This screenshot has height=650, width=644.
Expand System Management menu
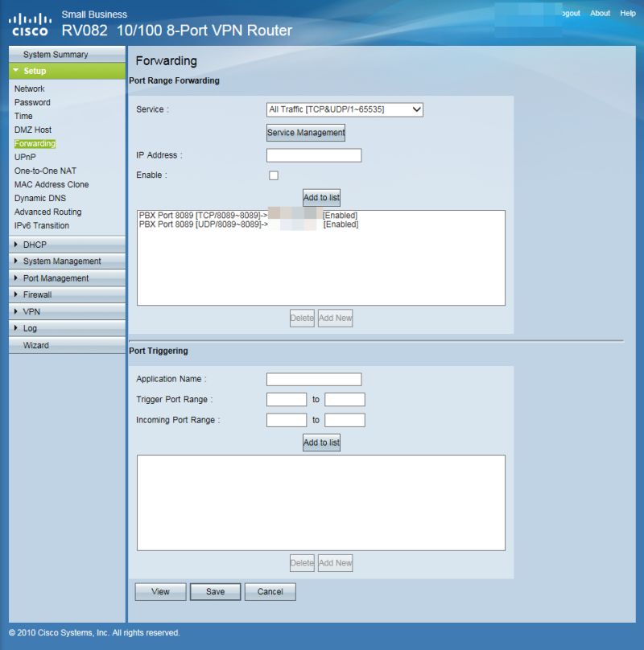tap(67, 261)
